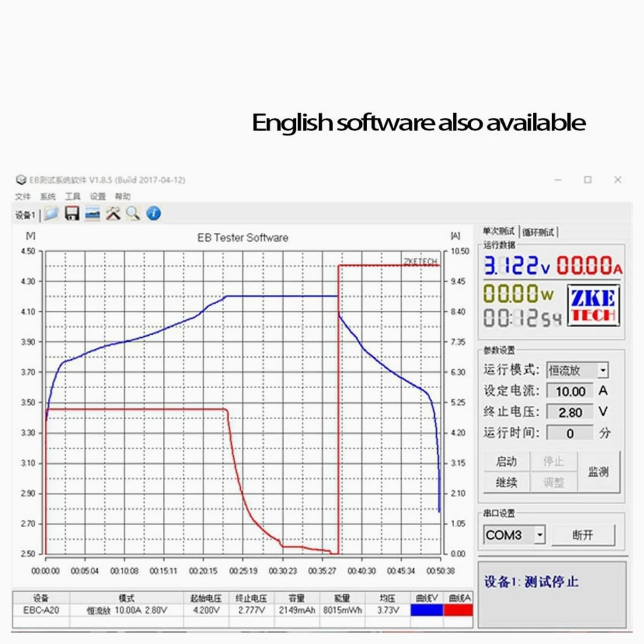Click the 断开 disconnect button
This screenshot has height=644, width=644.
pos(583,535)
